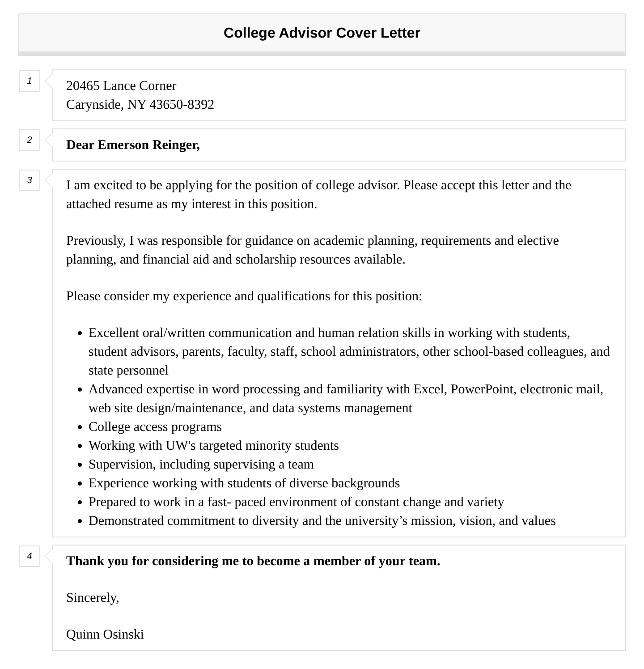Select the section number 4 marker
The height and width of the screenshot is (669, 644).
pyautogui.click(x=30, y=556)
